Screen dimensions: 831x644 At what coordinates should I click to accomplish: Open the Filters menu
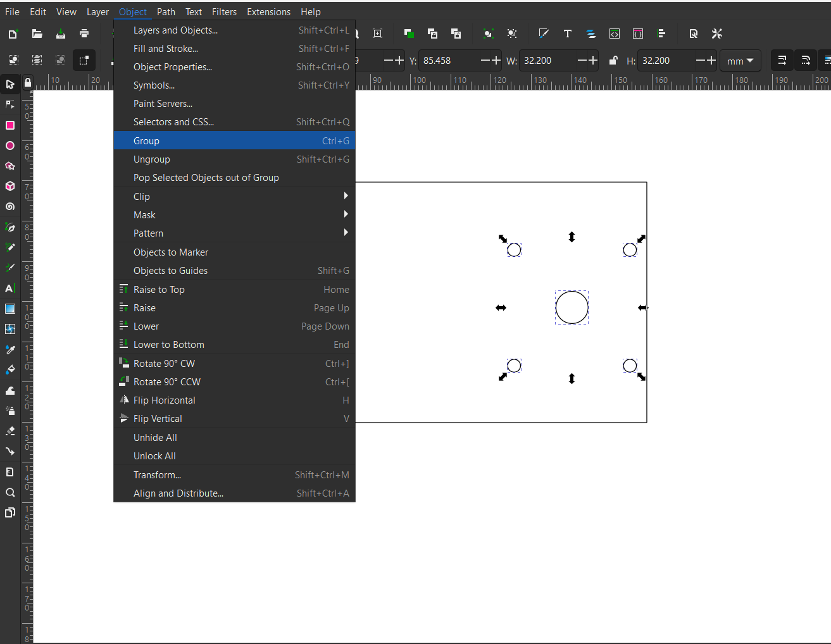(x=224, y=11)
